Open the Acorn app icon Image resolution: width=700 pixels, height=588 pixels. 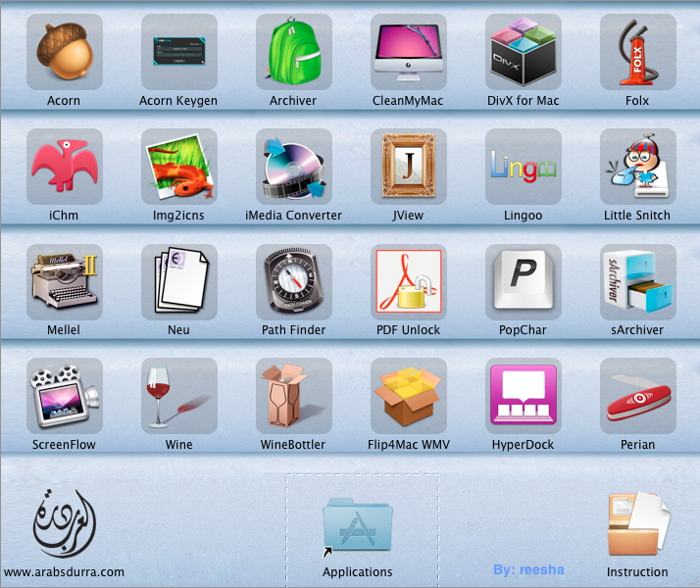click(x=65, y=52)
